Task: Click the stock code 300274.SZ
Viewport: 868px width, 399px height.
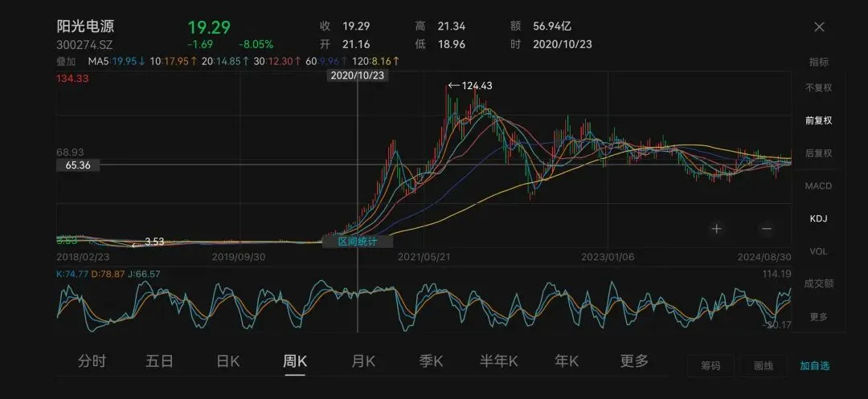Action: point(84,45)
